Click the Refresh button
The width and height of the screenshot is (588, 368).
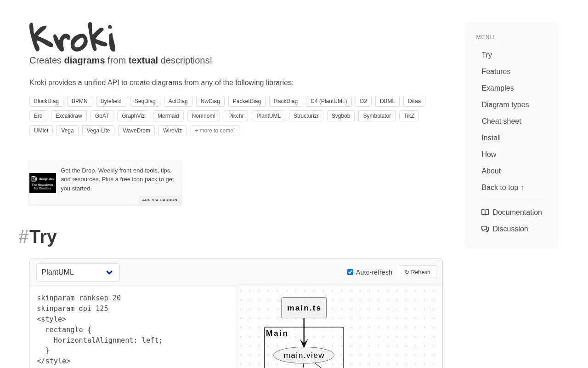418,272
